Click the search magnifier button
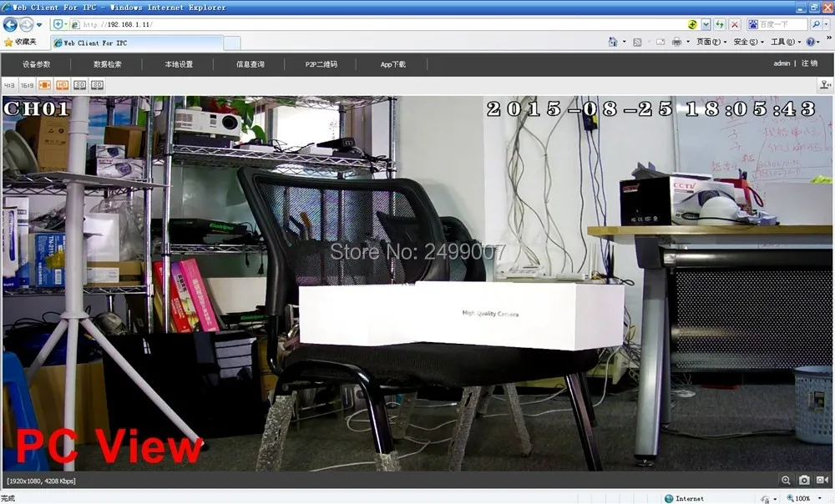Screen dimensions: 835x504 (816, 24)
